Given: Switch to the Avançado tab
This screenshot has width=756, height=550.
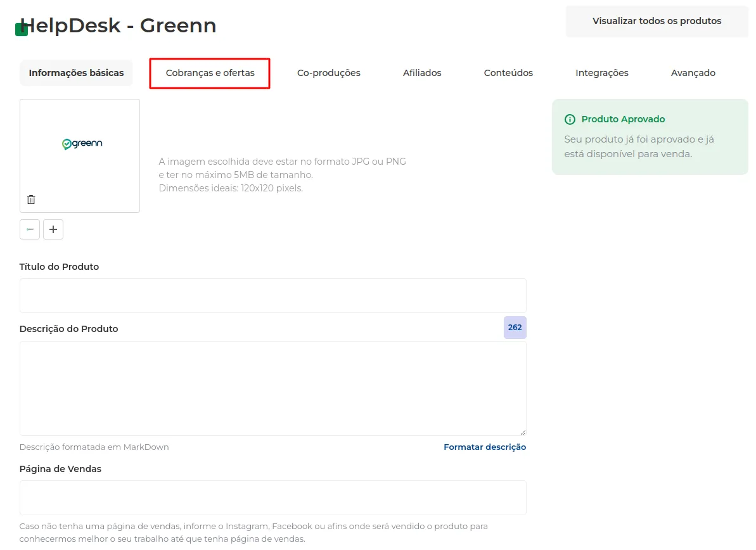Looking at the screenshot, I should tap(693, 73).
